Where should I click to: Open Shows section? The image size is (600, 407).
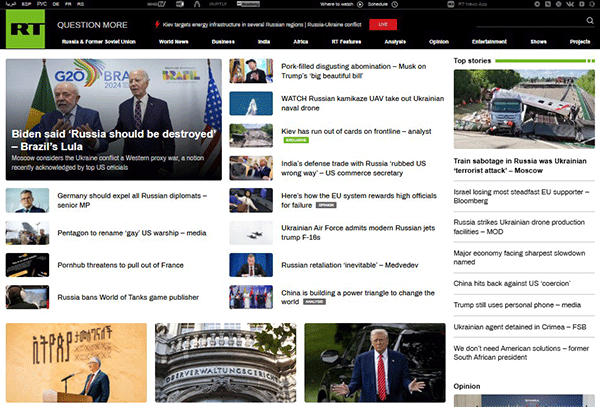pos(538,42)
